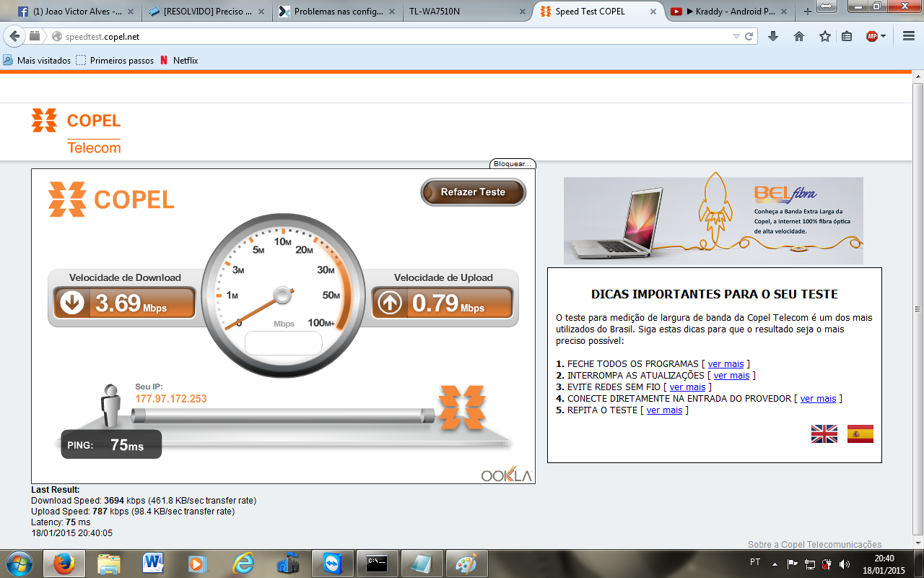Open a new tab with the plus button
The height and width of the screenshot is (578, 924).
[808, 12]
